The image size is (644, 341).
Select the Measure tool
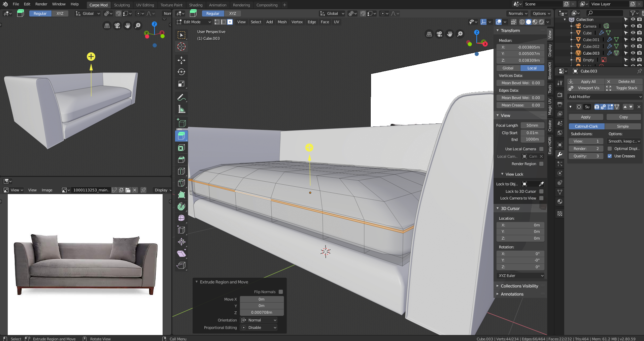pos(181,109)
